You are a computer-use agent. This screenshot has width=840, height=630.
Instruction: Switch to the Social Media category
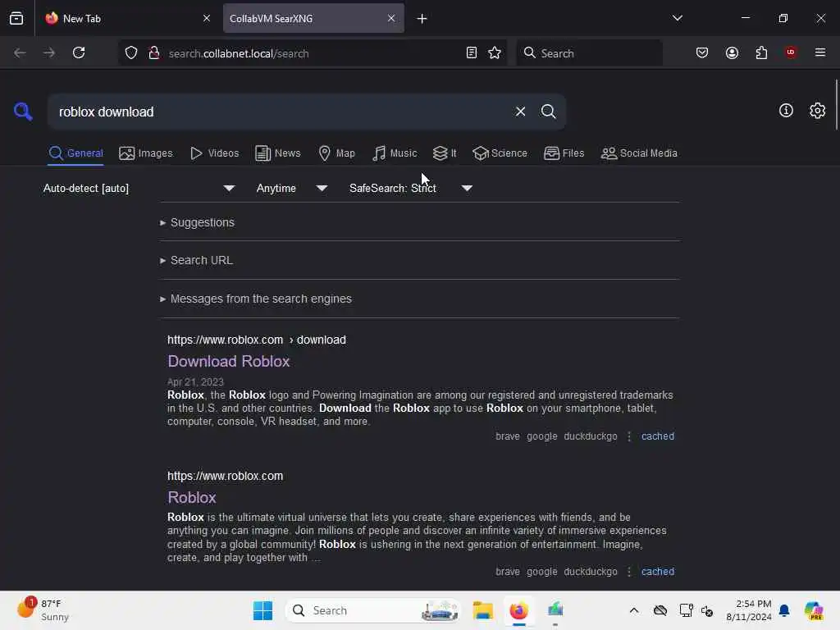click(x=639, y=153)
